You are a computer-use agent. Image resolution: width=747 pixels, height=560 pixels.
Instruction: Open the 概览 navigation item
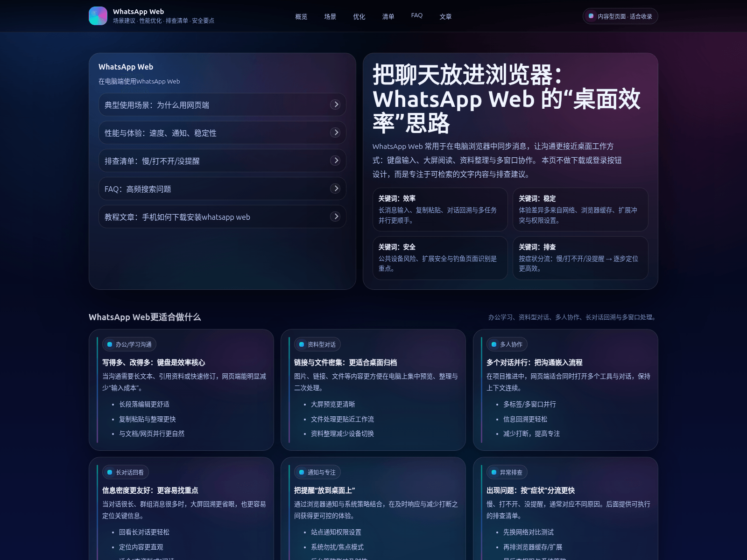pos(301,16)
